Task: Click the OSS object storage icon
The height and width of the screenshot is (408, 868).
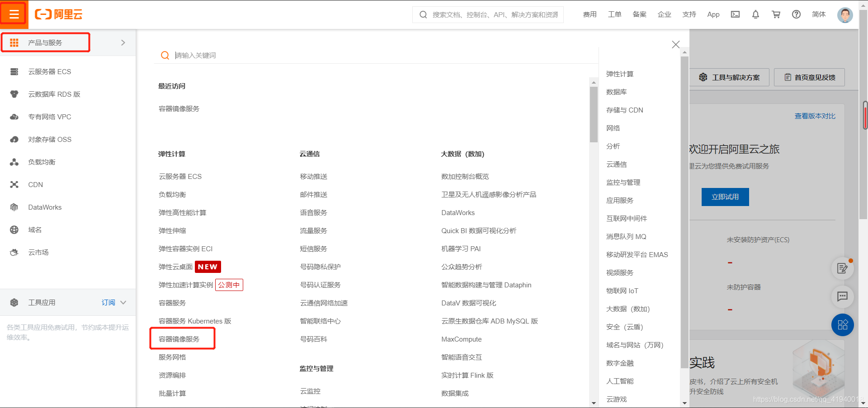Action: 14,139
